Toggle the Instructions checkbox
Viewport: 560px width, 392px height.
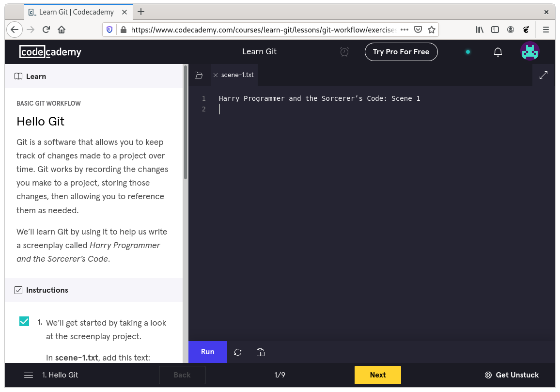(18, 290)
